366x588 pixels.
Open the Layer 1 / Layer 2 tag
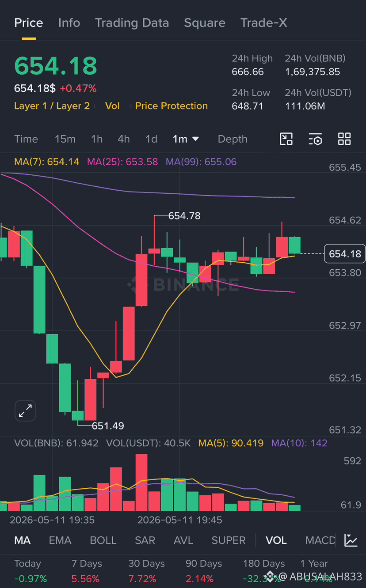click(x=52, y=106)
